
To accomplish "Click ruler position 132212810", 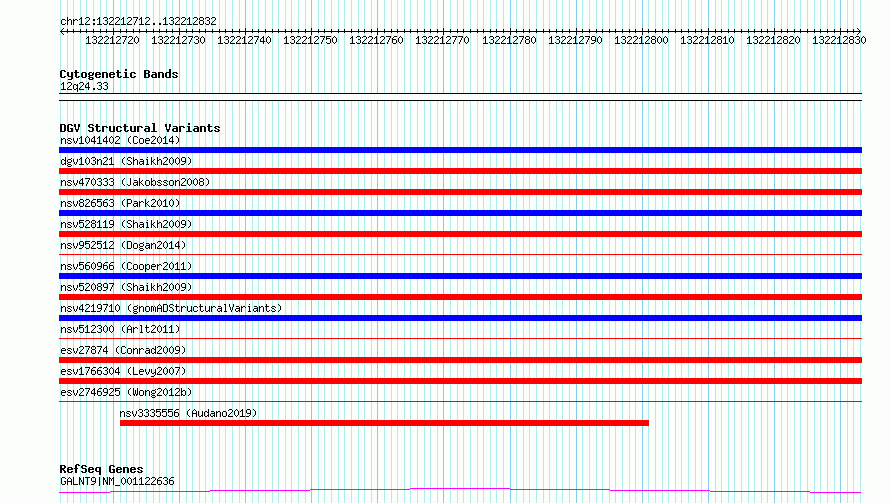I will tap(707, 40).
